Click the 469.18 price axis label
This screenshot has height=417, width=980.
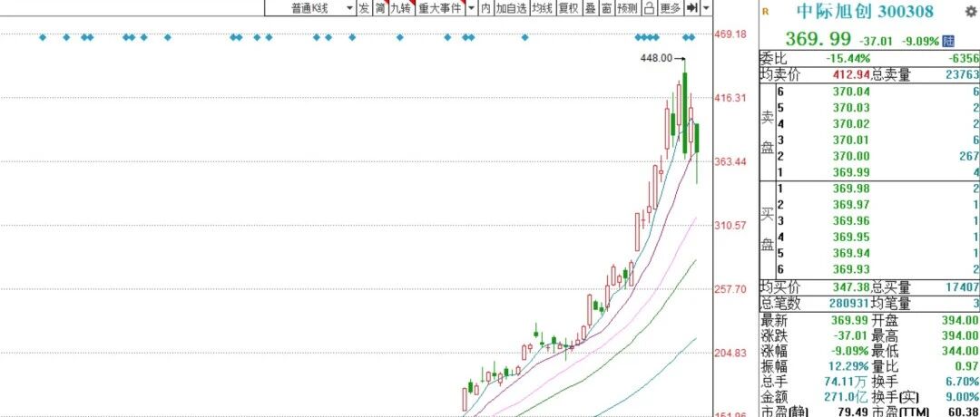tap(730, 33)
